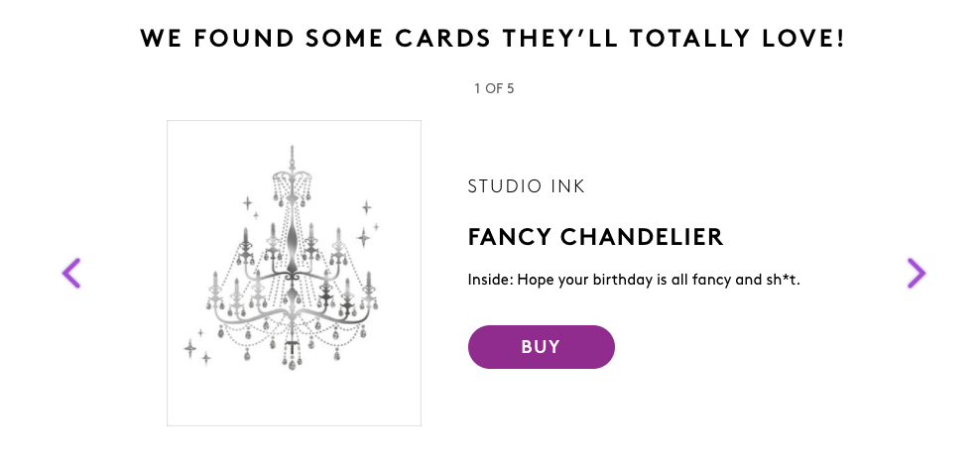This screenshot has width=980, height=471.
Task: Cycle backward with the left chevron
Action: [70, 273]
